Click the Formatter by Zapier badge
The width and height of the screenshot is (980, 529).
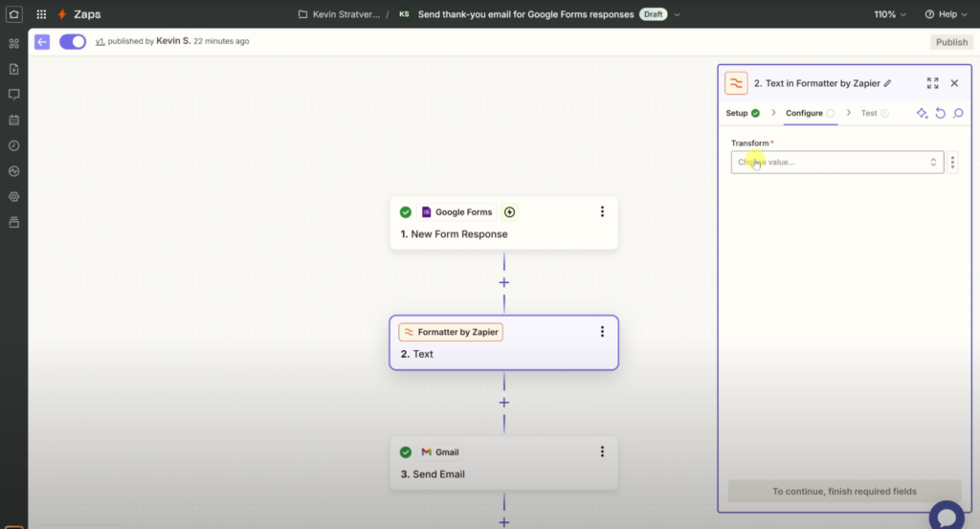[451, 332]
